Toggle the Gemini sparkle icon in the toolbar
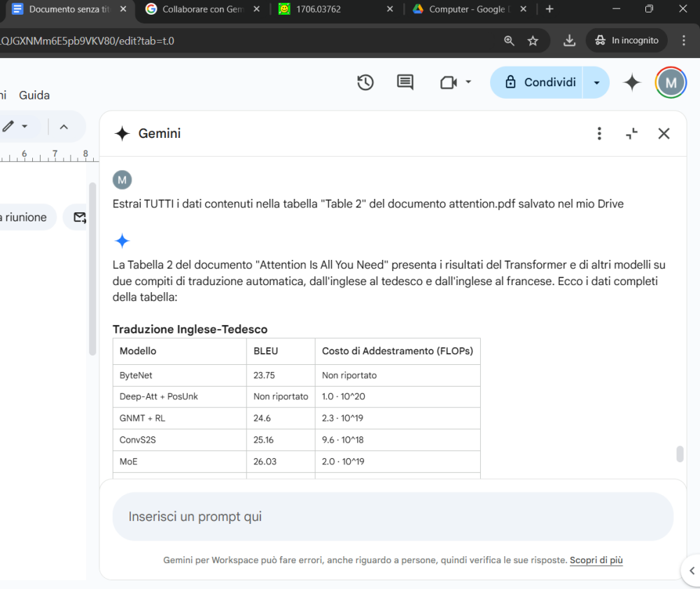The width and height of the screenshot is (700, 589). [631, 83]
